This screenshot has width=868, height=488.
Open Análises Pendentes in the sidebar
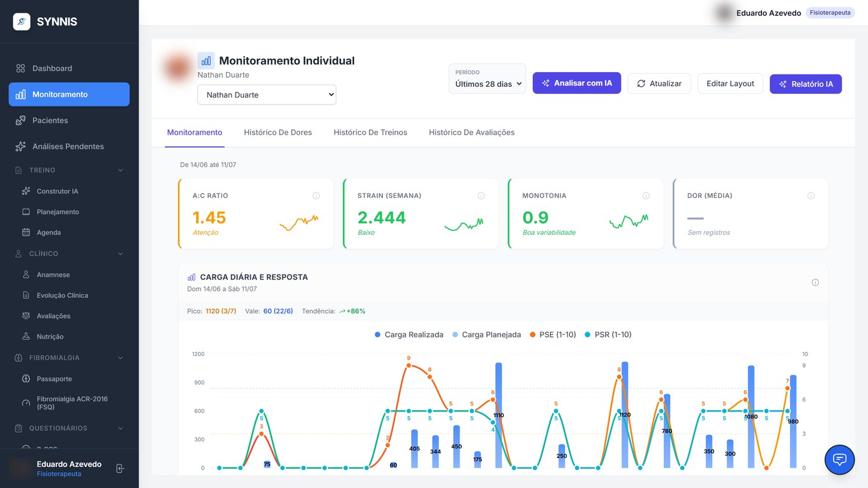69,147
